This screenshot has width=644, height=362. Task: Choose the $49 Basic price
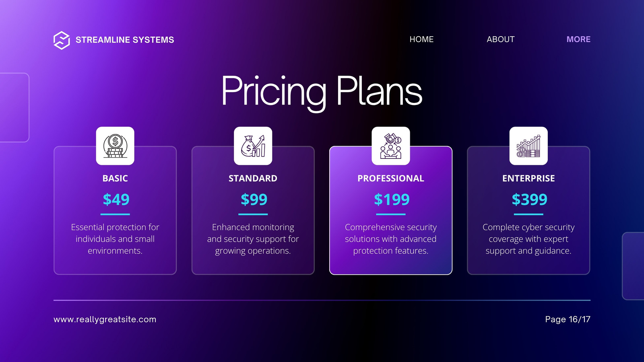click(116, 200)
